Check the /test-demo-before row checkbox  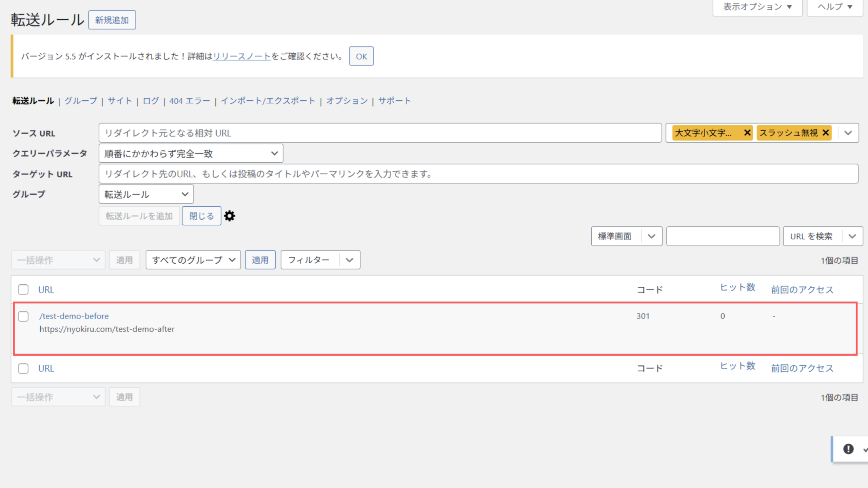point(23,316)
